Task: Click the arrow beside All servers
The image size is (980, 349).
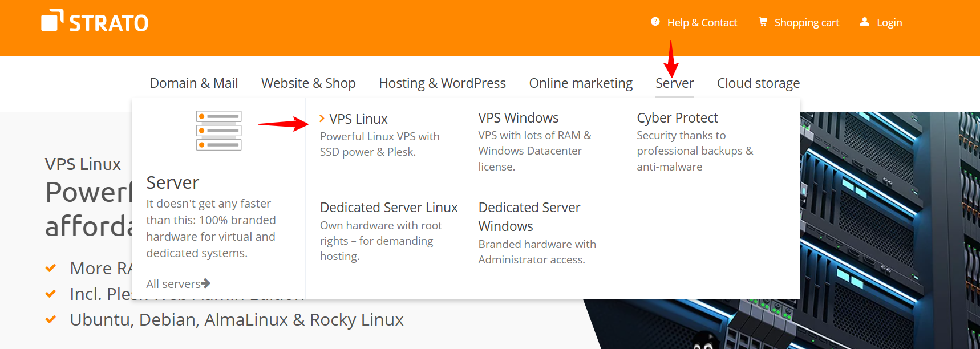Action: (206, 283)
